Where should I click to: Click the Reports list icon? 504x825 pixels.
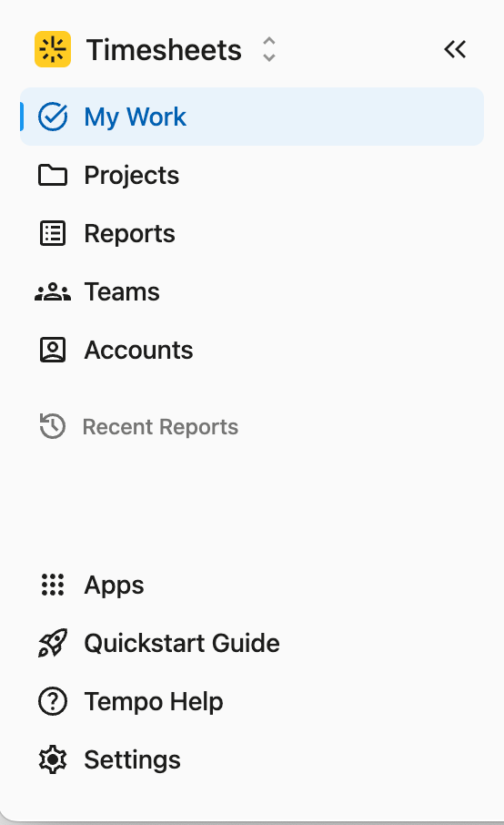click(x=53, y=233)
